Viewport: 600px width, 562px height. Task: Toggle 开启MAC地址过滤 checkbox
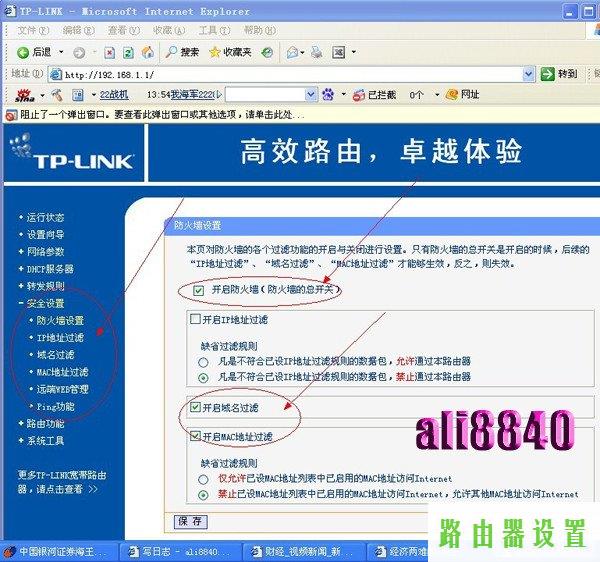[x=195, y=436]
